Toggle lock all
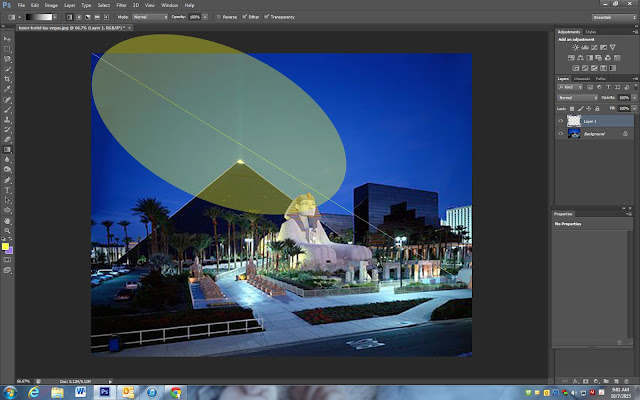 pyautogui.click(x=597, y=109)
